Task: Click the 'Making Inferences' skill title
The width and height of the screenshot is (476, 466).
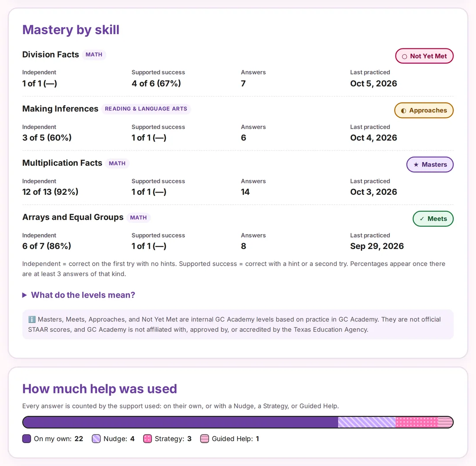Action: (x=60, y=109)
